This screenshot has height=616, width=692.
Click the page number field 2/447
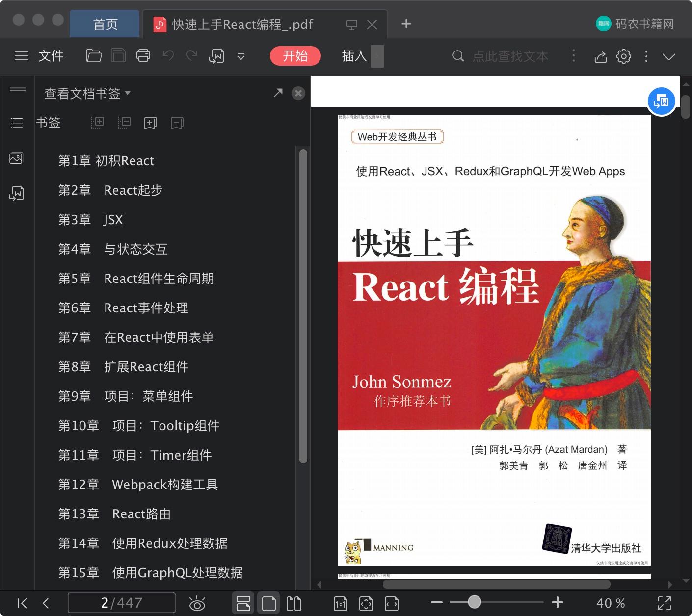point(122,603)
